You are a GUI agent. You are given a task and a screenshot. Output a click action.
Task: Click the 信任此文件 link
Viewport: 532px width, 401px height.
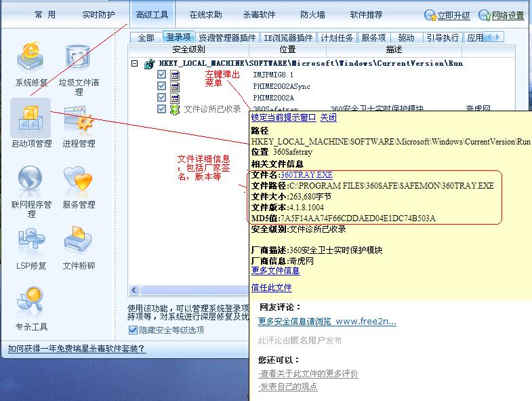click(x=272, y=288)
